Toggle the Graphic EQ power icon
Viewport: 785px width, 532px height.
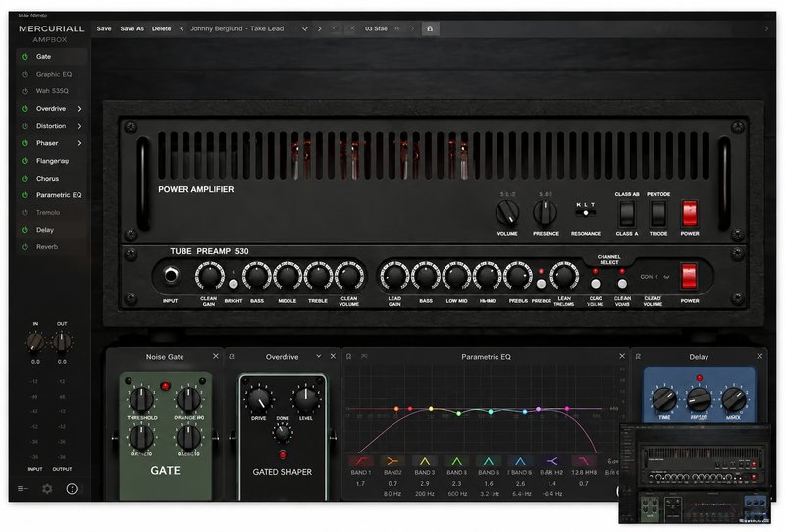25,75
